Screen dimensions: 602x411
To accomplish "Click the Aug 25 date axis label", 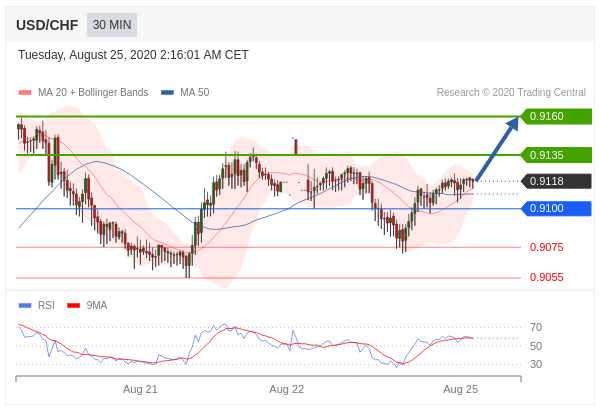I will 460,390.
